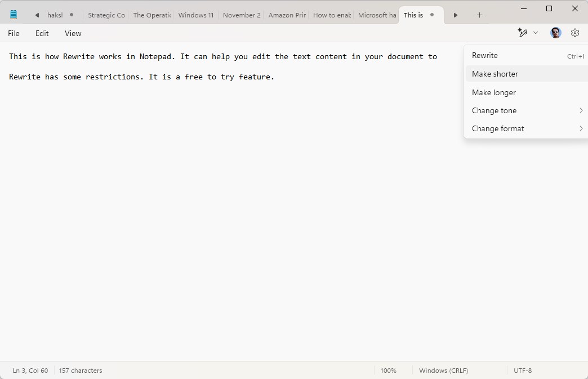Minimize the Notepad window
The image size is (588, 379).
[x=524, y=8]
